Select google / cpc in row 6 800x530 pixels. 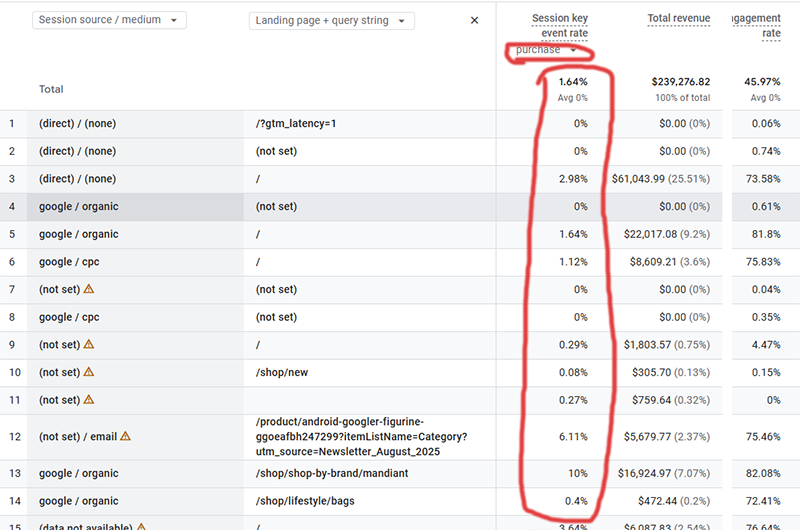pyautogui.click(x=69, y=262)
